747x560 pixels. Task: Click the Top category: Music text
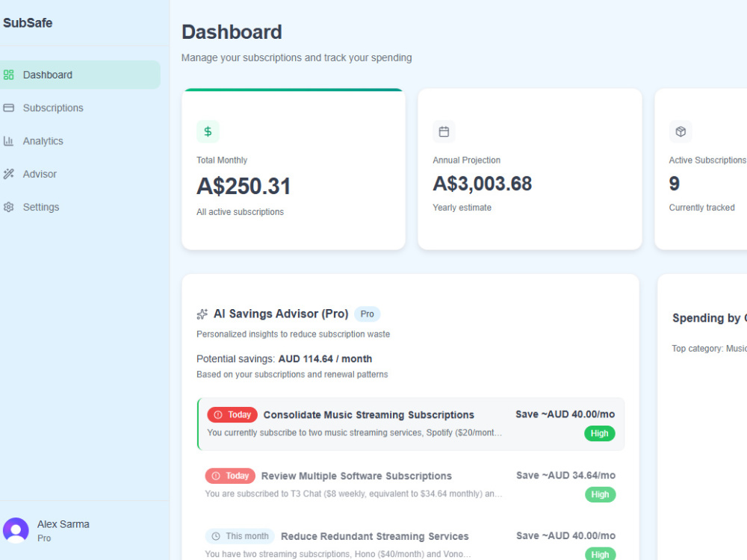pyautogui.click(x=710, y=349)
